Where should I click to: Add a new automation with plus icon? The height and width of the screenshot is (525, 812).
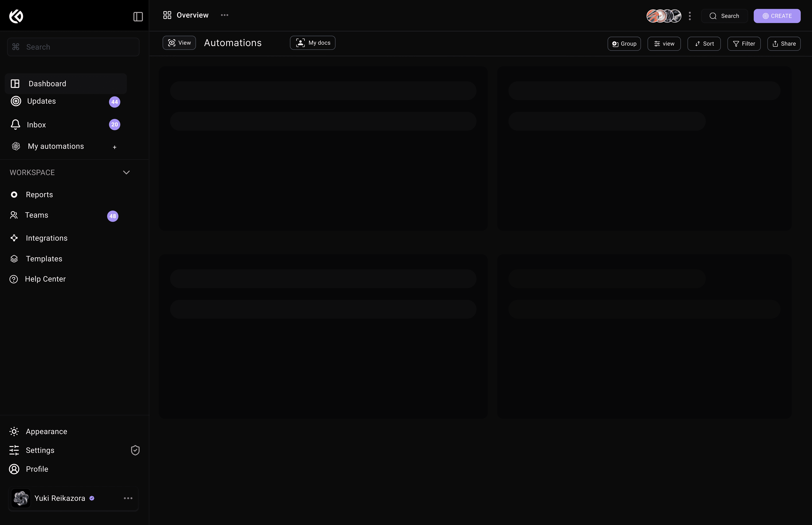point(115,147)
